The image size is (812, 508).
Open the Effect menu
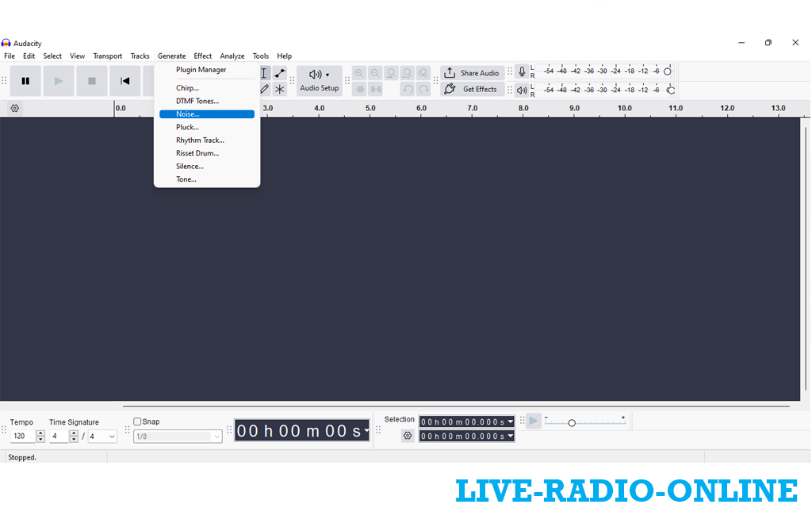(203, 56)
